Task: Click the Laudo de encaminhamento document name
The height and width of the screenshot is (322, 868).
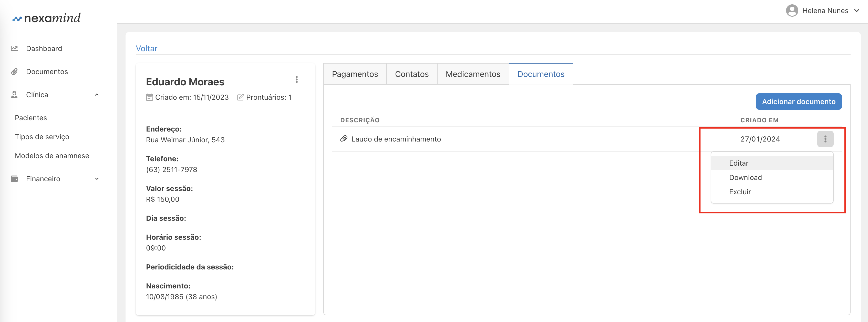Action: tap(396, 139)
